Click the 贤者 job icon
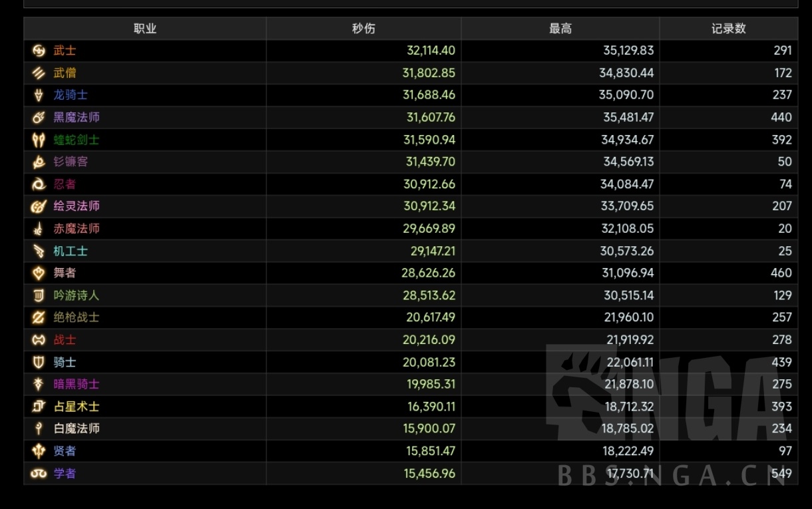Screen dimensions: 812x509 (39, 451)
